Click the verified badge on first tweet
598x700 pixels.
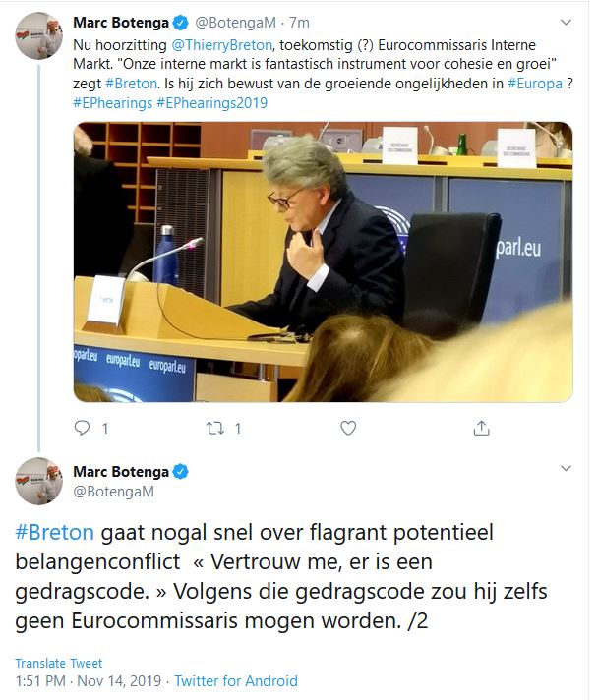click(180, 23)
